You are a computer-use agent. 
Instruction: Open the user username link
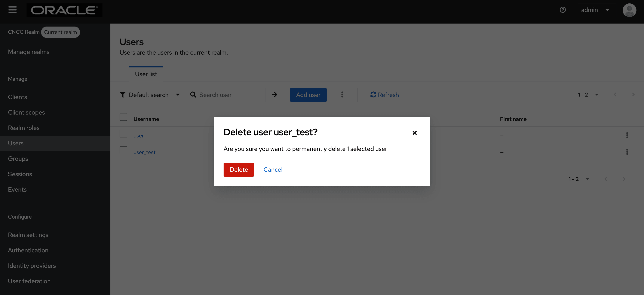coord(138,135)
